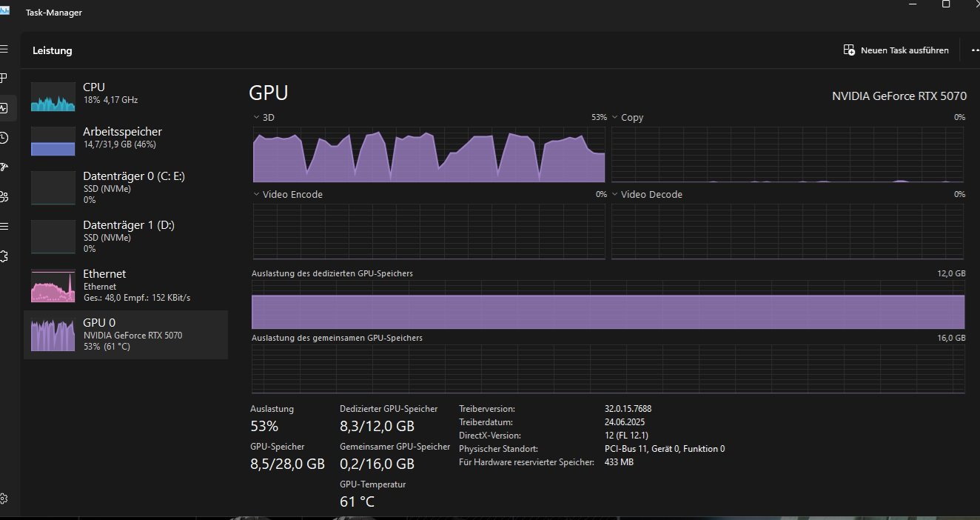Maximize the Task-Manager window

(x=946, y=4)
